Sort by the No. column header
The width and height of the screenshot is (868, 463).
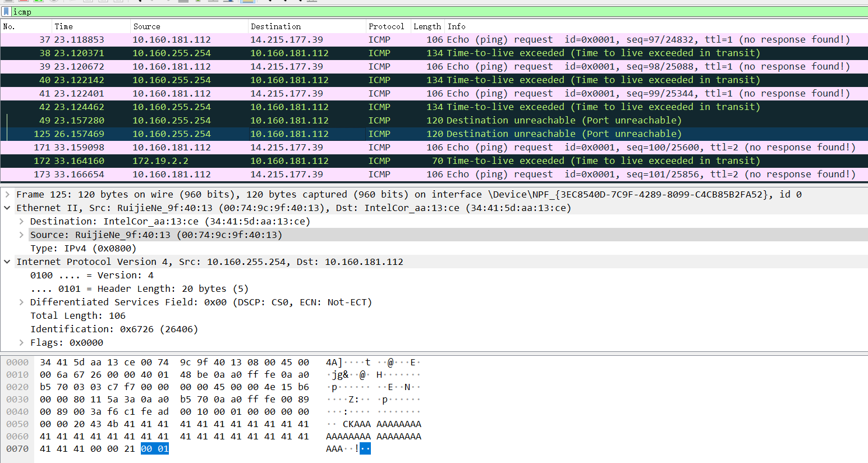coord(26,26)
